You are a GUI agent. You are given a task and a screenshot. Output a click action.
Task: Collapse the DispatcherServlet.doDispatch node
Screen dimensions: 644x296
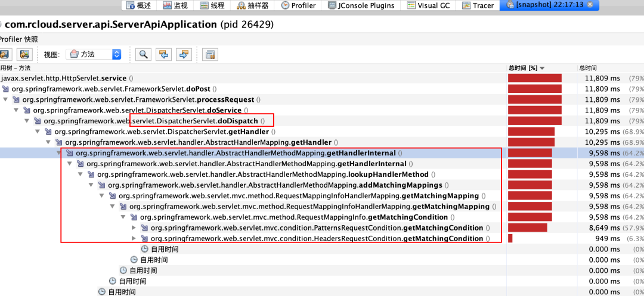(x=26, y=121)
